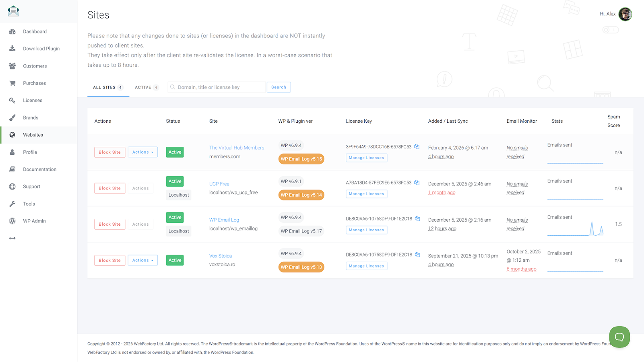The height and width of the screenshot is (362, 644).
Task: Open the Actions dropdown for Vox Stoica
Action: [142, 260]
